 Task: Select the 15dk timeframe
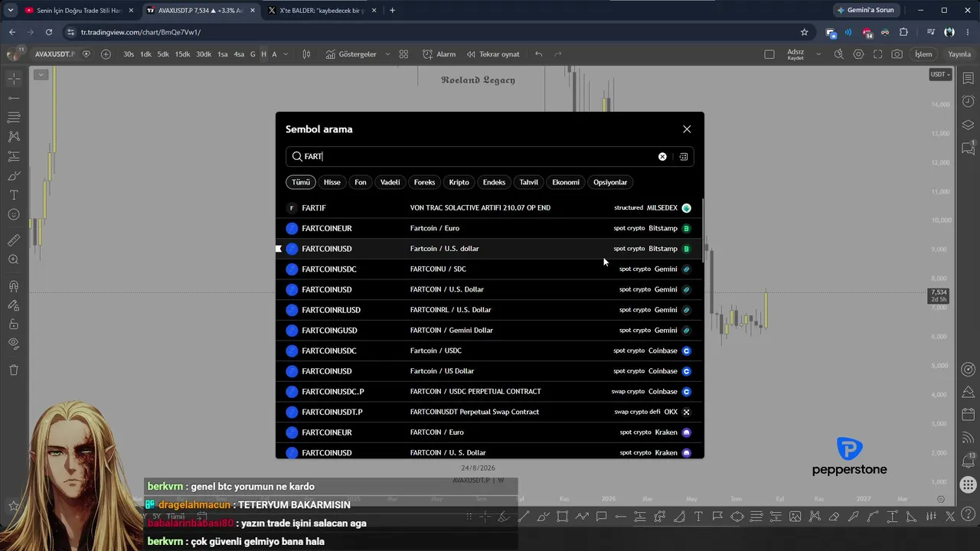[x=182, y=54]
